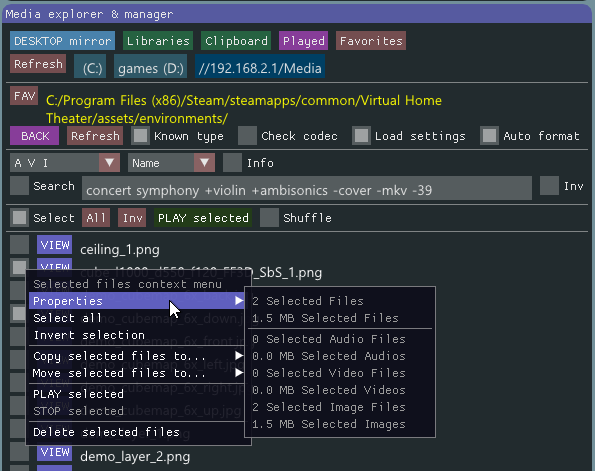Click the '0.0 MB Selected Audios' entry
This screenshot has height=471, width=595.
point(329,356)
